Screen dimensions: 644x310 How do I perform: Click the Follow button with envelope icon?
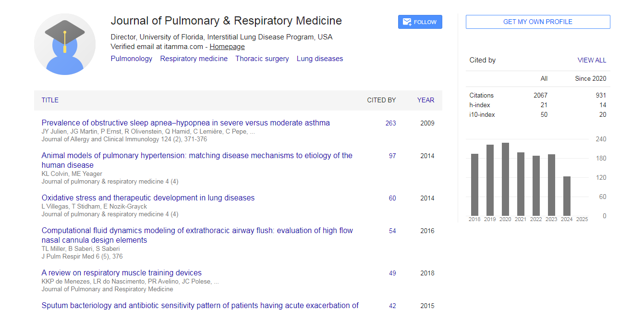420,22
